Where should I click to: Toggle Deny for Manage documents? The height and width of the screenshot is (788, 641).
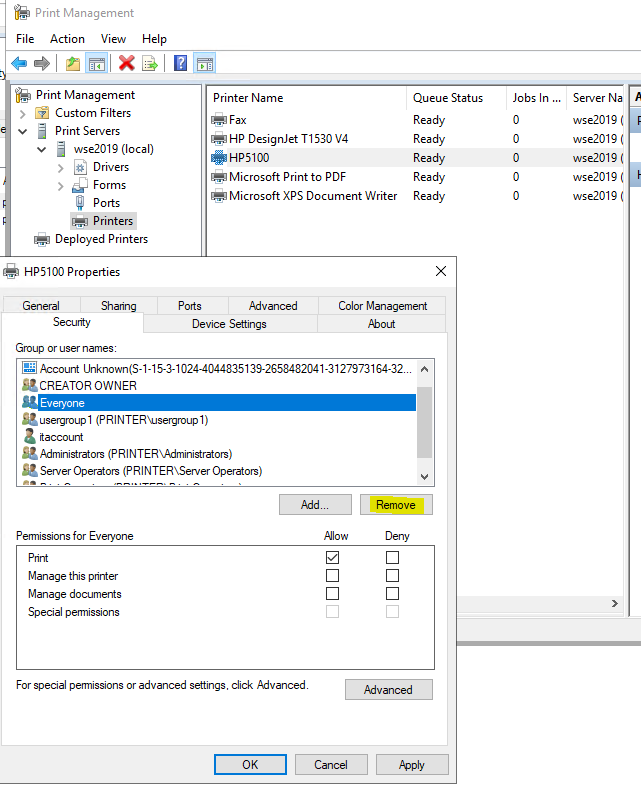(392, 594)
